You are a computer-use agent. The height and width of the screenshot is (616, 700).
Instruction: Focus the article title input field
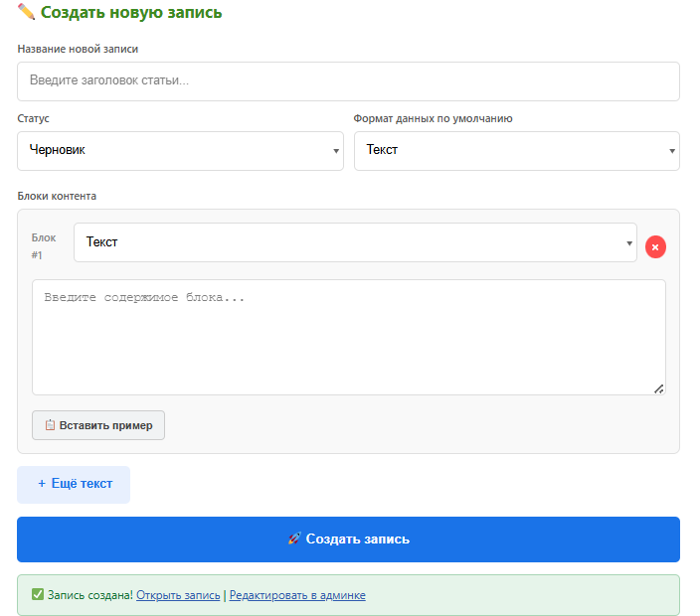[348, 81]
